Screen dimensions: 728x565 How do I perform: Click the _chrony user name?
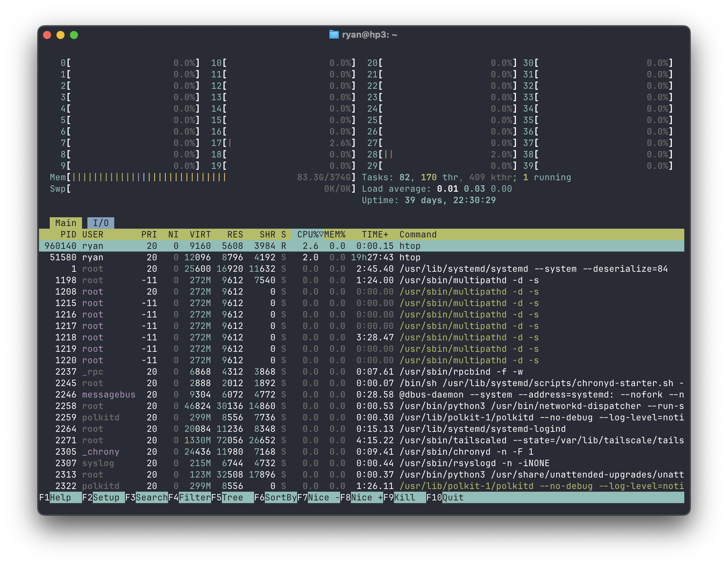[100, 452]
